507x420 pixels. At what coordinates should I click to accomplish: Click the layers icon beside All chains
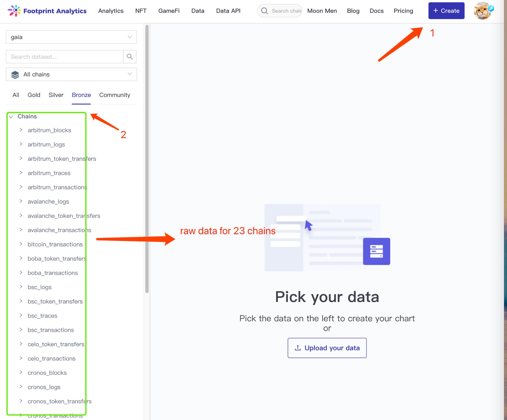[15, 74]
